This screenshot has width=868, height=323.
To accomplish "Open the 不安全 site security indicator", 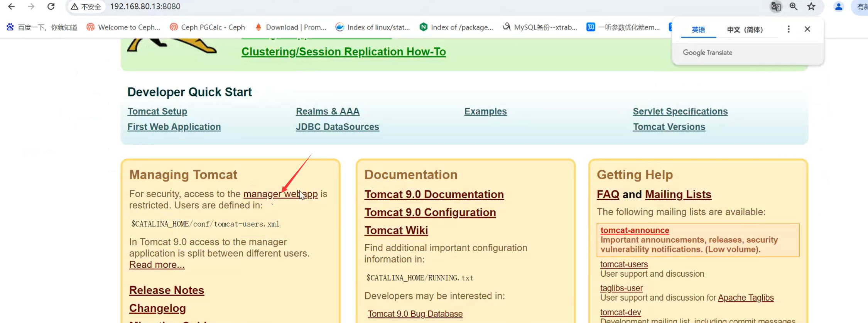I will click(86, 7).
